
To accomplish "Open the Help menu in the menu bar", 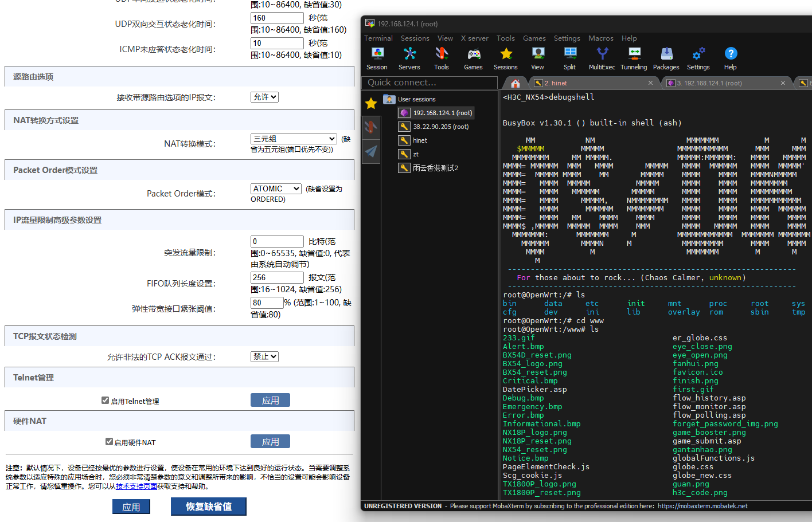I will [x=629, y=38].
